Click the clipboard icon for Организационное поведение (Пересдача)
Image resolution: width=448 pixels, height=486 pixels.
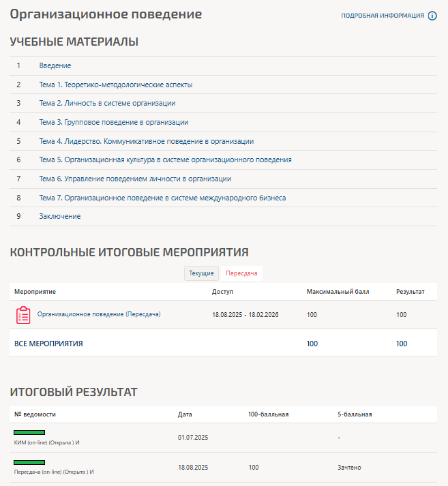(23, 315)
